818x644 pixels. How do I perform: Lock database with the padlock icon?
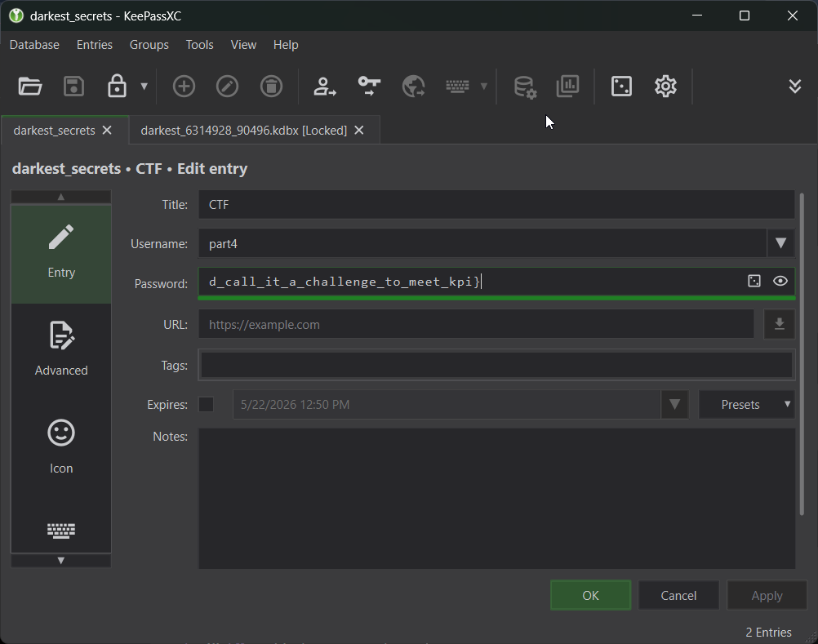coord(117,86)
